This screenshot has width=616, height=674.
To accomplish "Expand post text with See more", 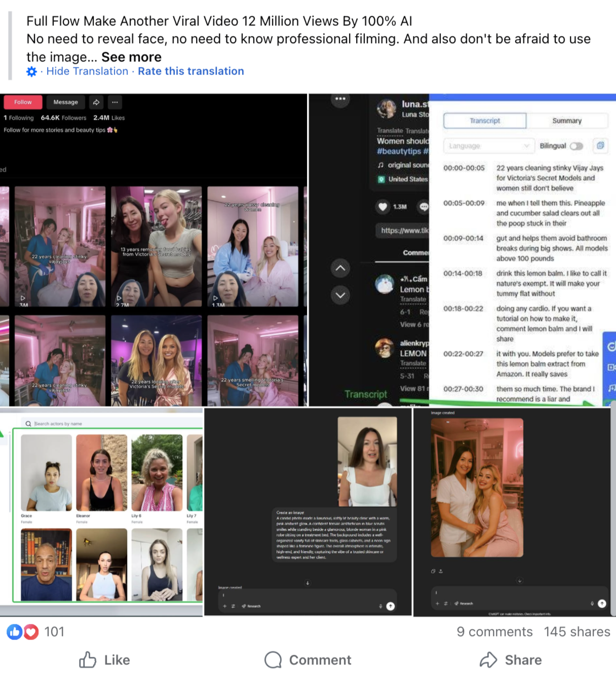I will click(x=131, y=57).
